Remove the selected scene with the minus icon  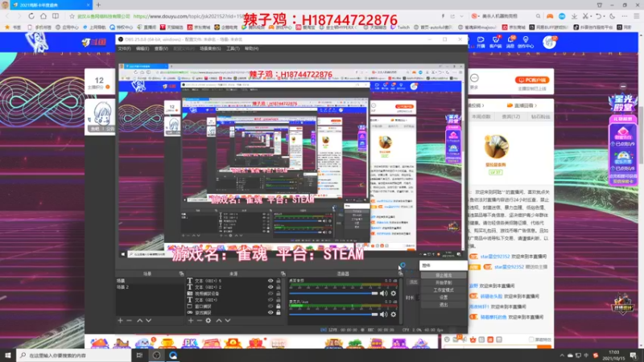click(129, 320)
